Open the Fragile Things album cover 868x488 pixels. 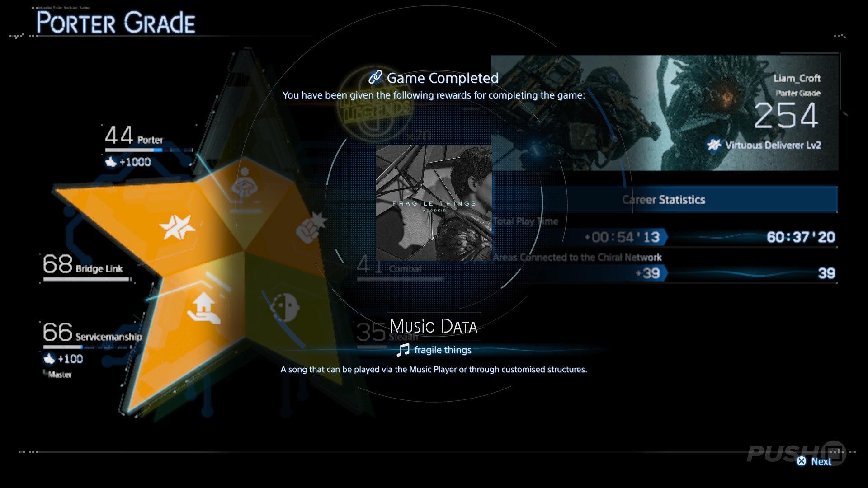tap(434, 203)
